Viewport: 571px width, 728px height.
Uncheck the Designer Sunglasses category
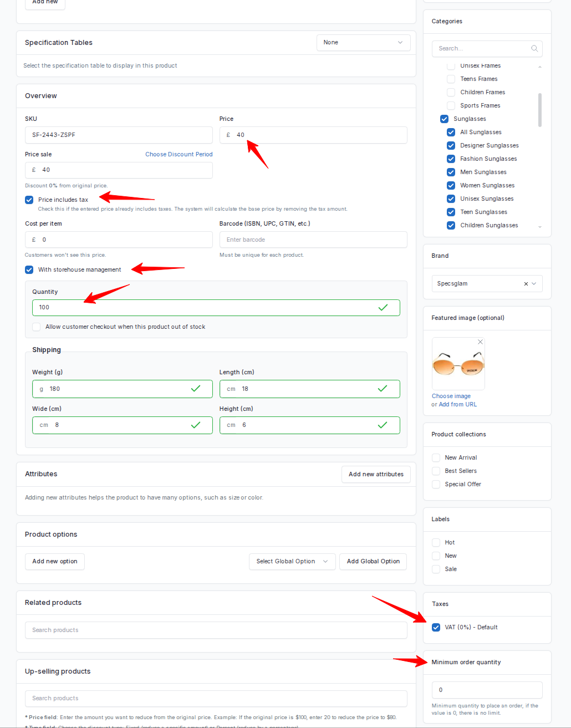(x=451, y=146)
